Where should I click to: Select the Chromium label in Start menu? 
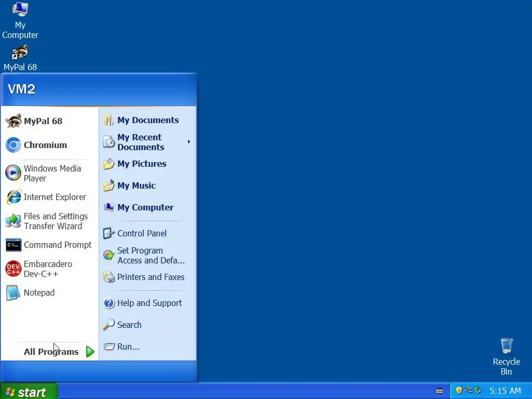point(45,145)
